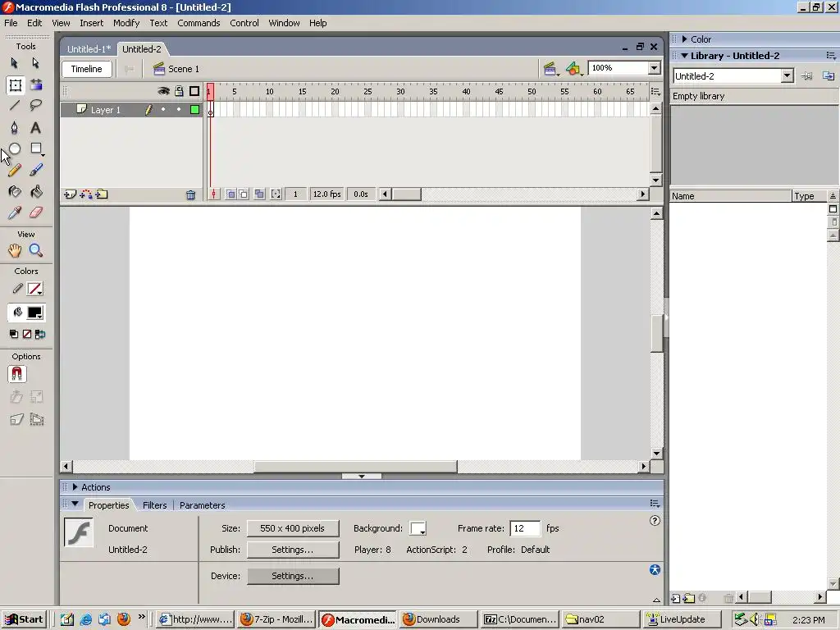The width and height of the screenshot is (840, 630).
Task: Click Black and White colors icon
Action: 14,335
